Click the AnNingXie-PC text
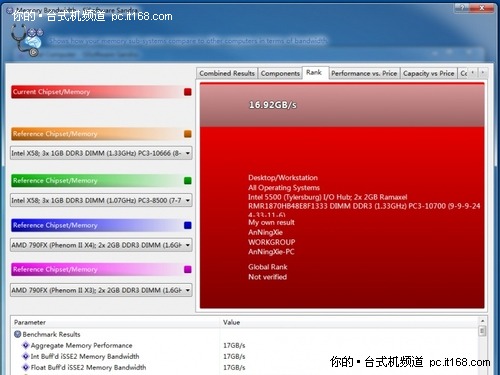 [271, 252]
